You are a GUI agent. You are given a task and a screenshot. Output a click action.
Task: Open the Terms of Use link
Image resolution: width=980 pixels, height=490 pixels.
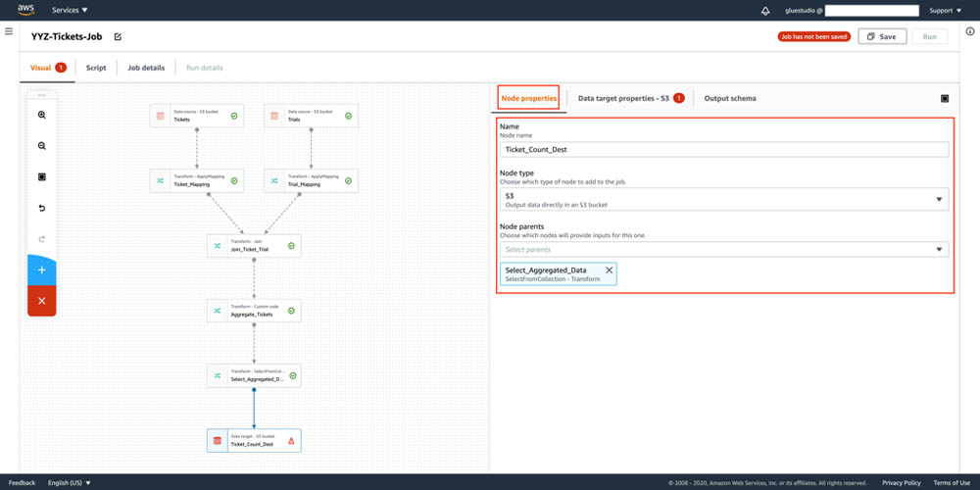(x=952, y=482)
